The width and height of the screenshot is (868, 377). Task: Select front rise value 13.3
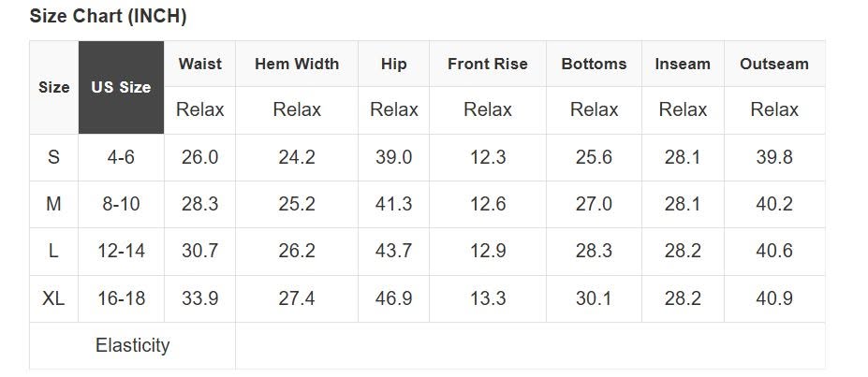click(x=488, y=298)
